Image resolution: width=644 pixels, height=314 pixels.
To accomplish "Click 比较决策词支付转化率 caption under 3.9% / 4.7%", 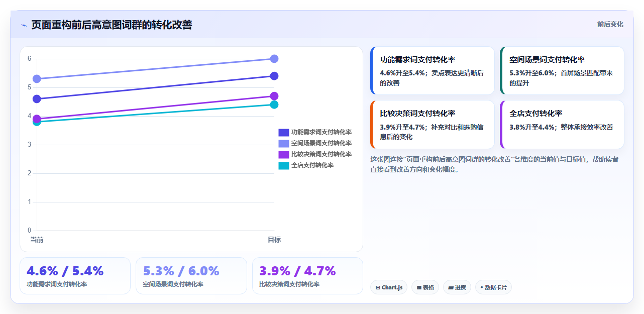I will 289,284.
